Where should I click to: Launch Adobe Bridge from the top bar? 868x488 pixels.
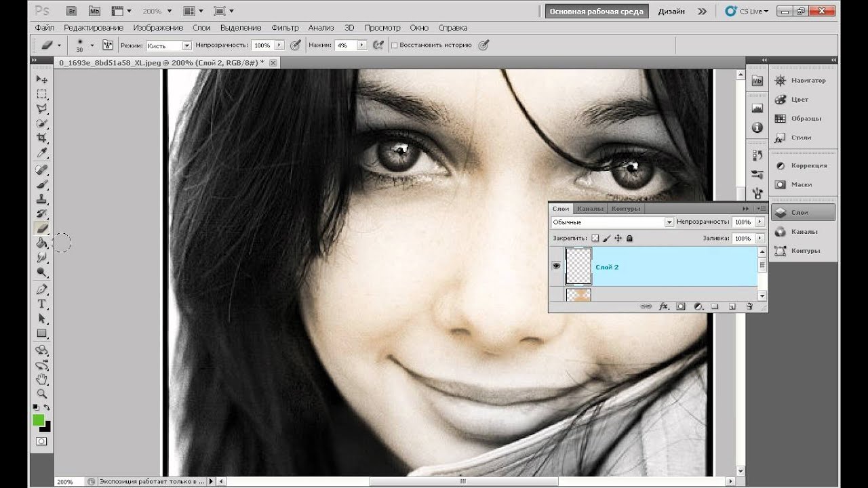pos(72,11)
